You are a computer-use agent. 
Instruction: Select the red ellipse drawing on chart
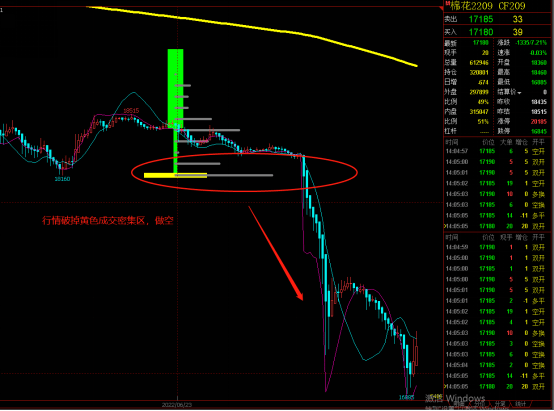[x=244, y=173]
